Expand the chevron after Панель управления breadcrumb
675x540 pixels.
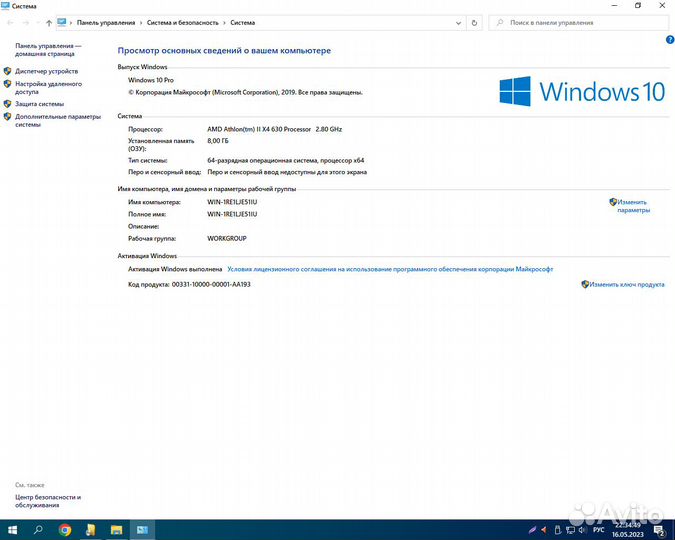[141, 23]
